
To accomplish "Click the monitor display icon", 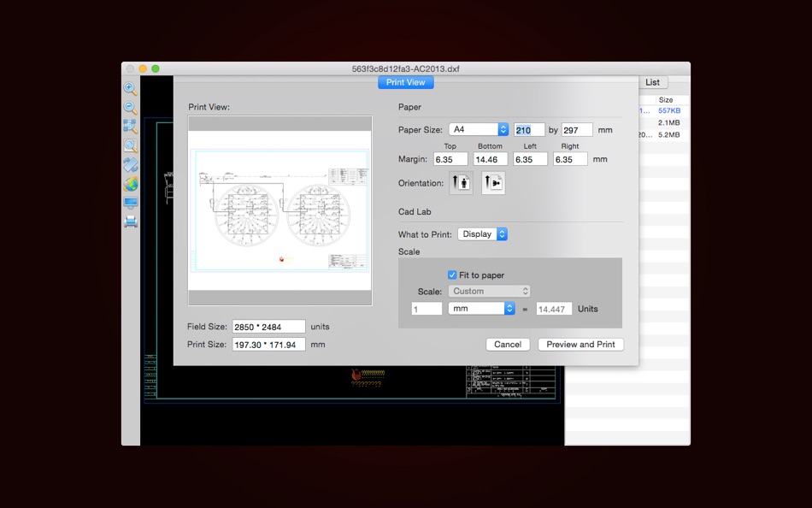I will pos(130,203).
